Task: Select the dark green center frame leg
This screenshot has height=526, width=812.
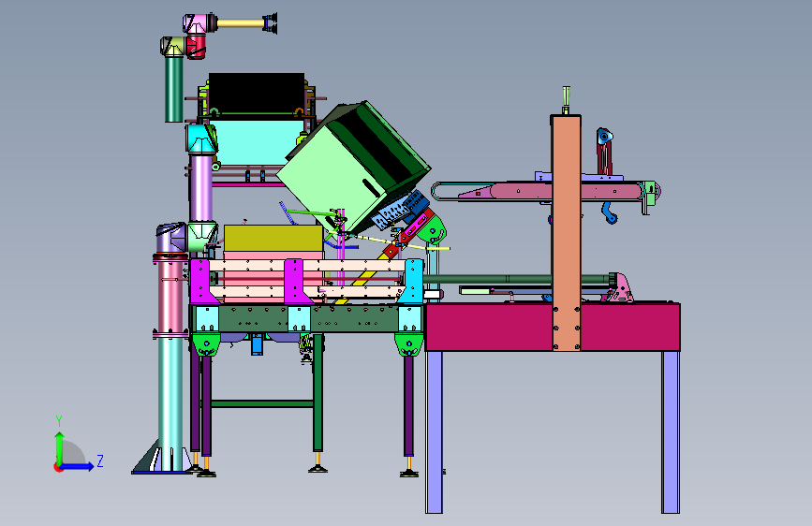Action: tap(318, 393)
